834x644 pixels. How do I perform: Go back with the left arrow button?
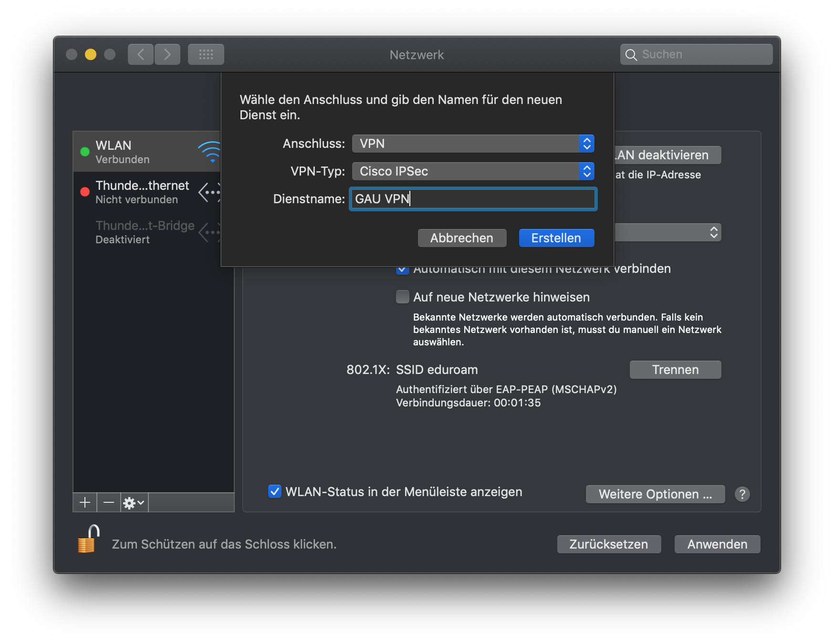point(141,54)
